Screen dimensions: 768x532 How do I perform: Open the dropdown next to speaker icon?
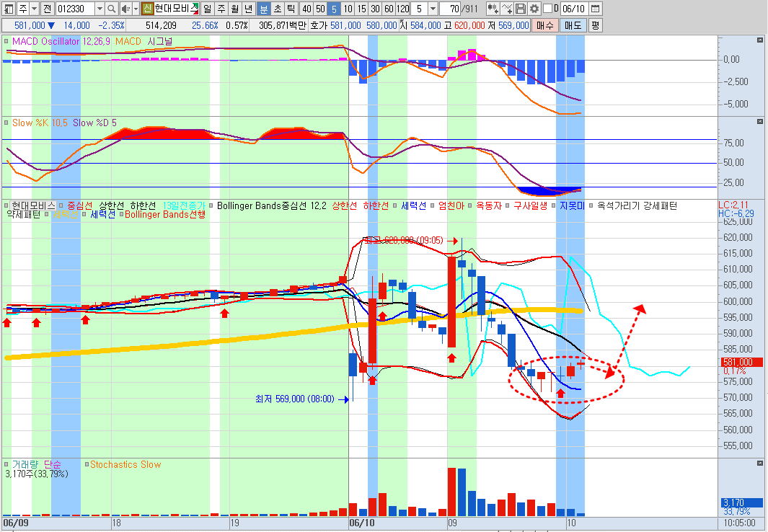point(136,9)
